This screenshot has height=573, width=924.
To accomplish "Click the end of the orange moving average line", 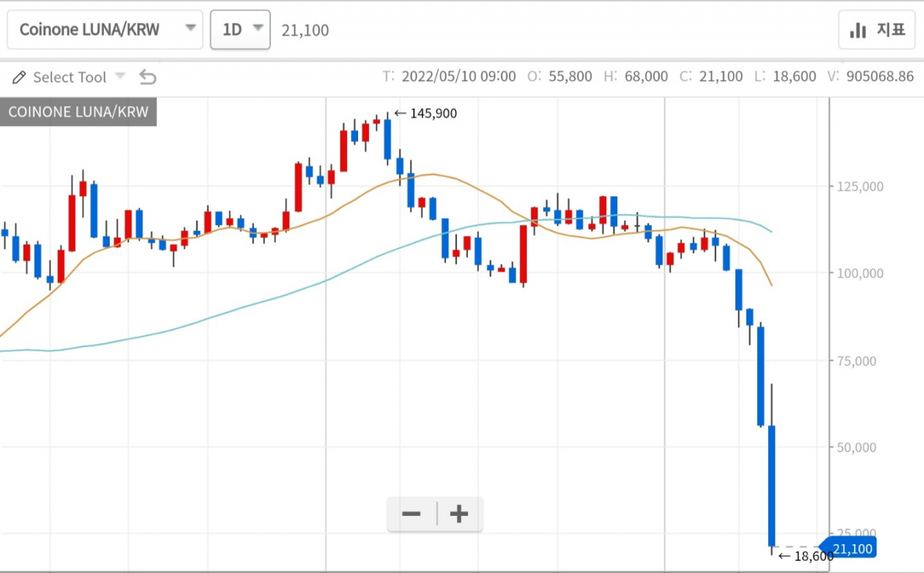I will point(772,284).
